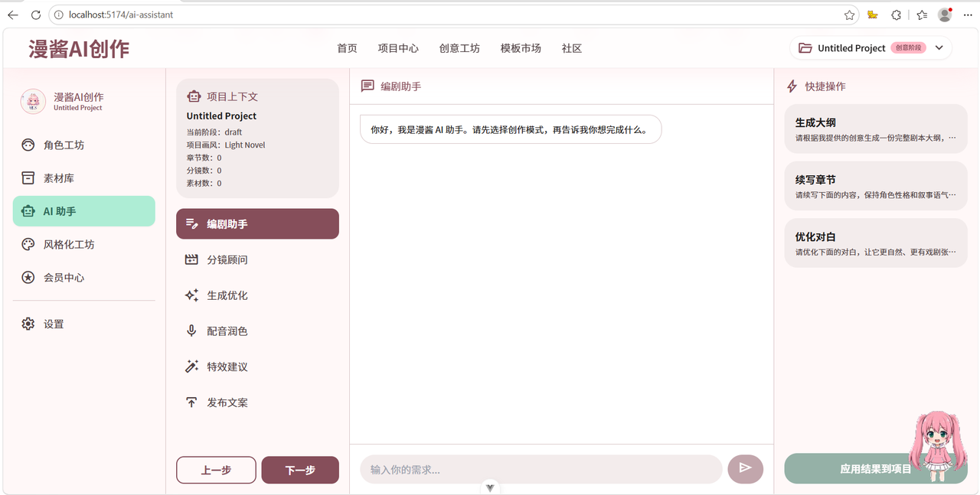Click the 下一步 button
This screenshot has width=980, height=495.
[300, 470]
